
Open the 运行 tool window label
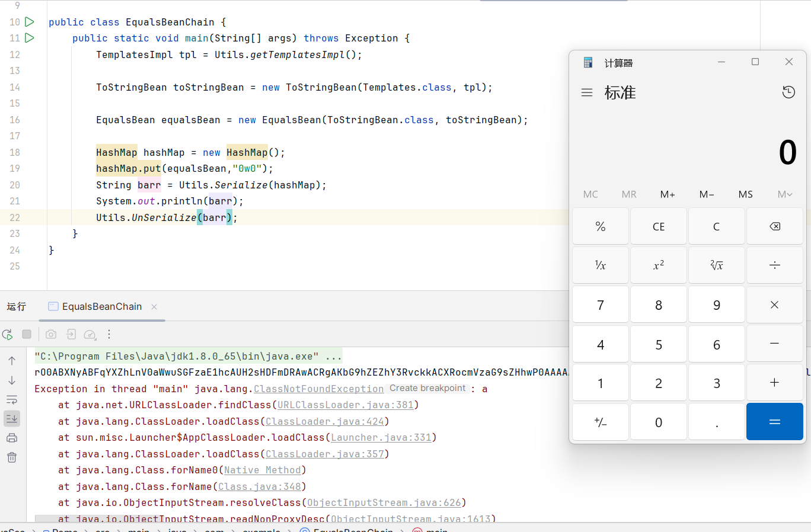(x=17, y=306)
